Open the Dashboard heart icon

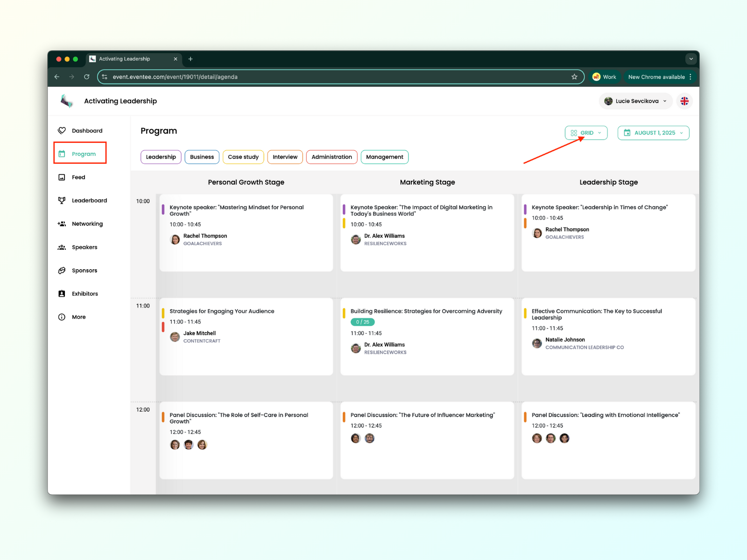pos(62,131)
